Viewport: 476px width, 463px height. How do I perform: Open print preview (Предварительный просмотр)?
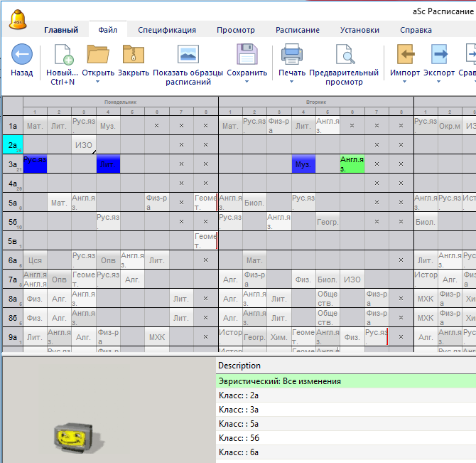click(344, 55)
